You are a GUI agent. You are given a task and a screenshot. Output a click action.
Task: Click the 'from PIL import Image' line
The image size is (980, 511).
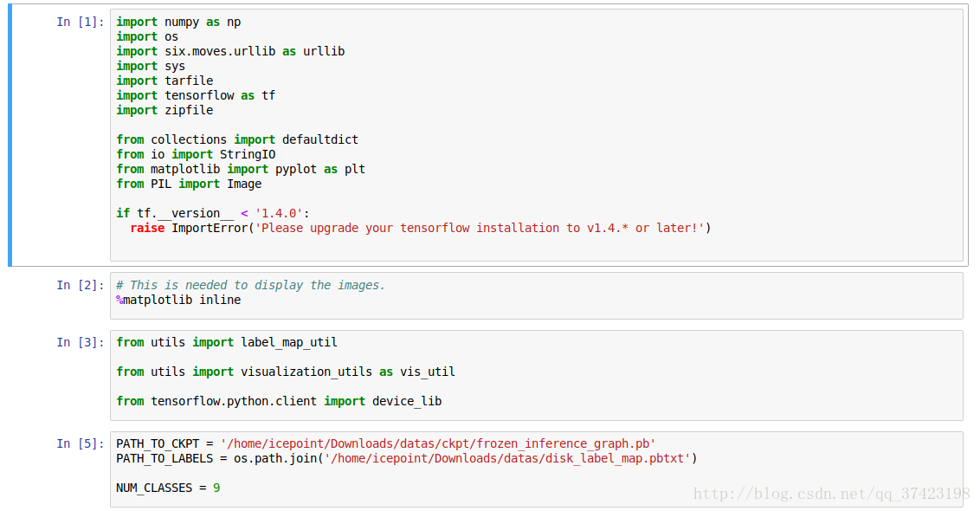[189, 184]
